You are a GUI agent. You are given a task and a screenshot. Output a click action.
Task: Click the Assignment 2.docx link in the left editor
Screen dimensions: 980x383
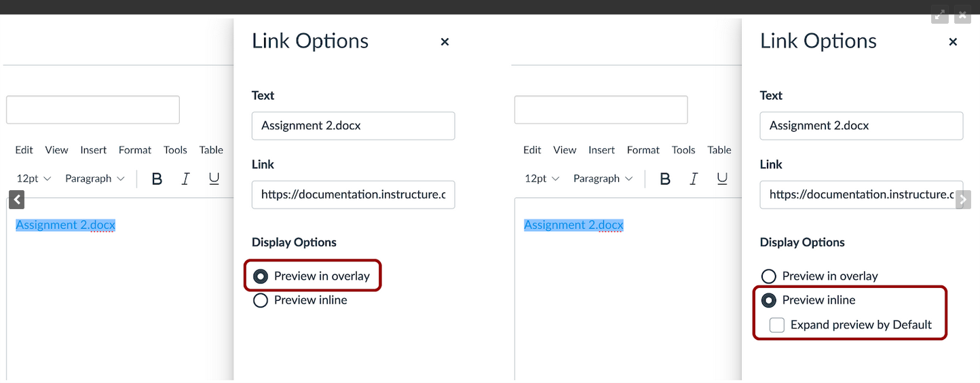tap(66, 225)
